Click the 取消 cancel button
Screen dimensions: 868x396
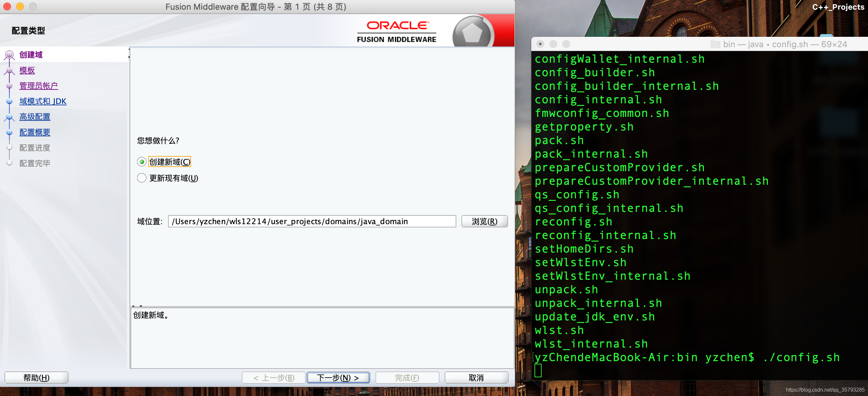click(476, 378)
